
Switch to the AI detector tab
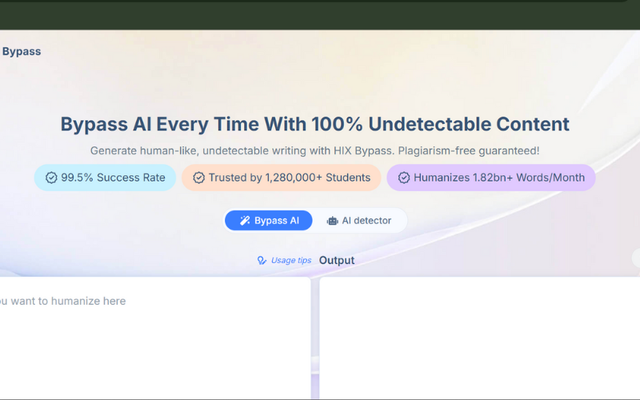(x=359, y=220)
